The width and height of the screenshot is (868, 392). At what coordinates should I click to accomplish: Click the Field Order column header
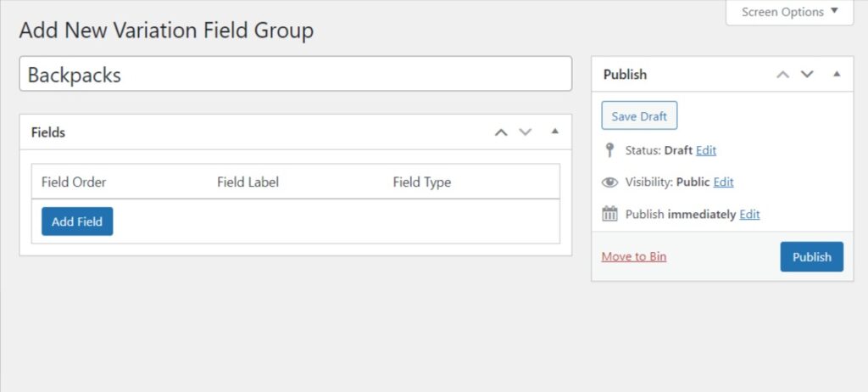pyautogui.click(x=74, y=182)
